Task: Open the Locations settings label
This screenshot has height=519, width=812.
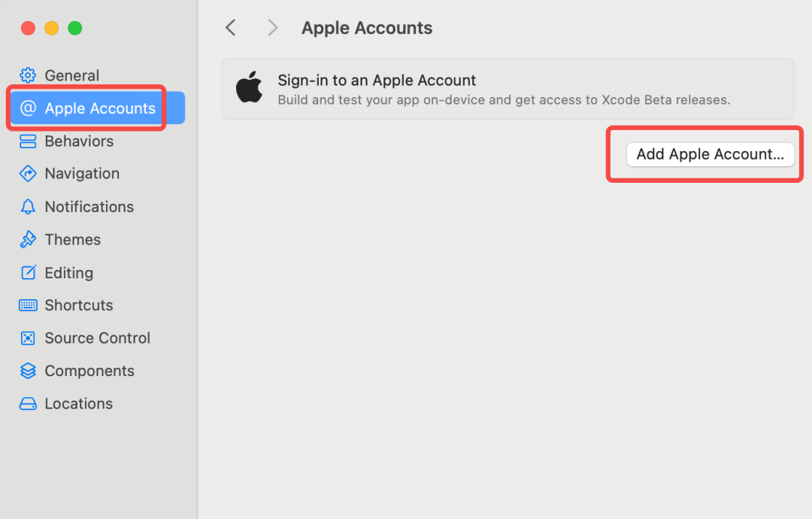Action: pos(79,404)
